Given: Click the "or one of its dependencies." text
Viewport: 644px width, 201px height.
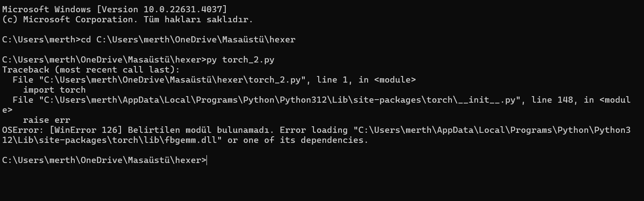Looking at the screenshot, I should pyautogui.click(x=298, y=140).
